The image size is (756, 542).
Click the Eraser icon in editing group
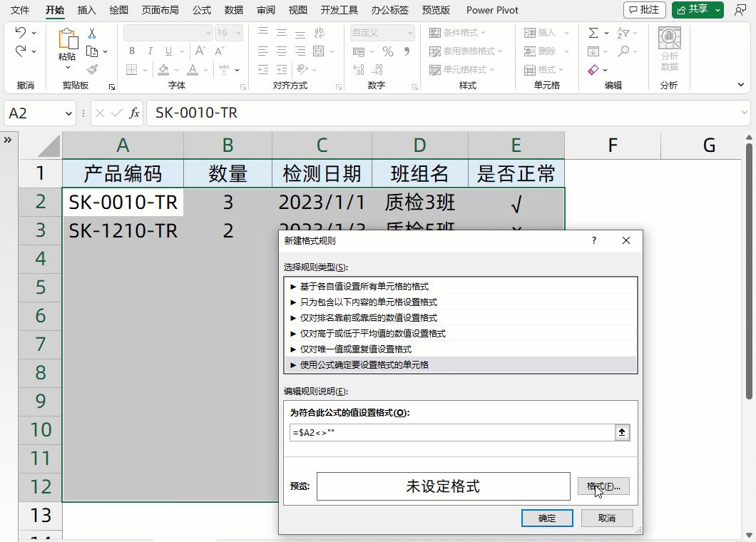coord(593,69)
